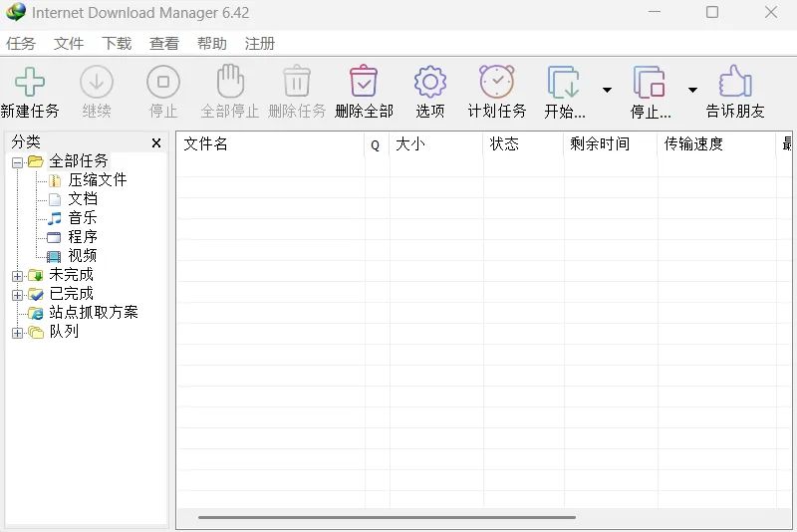
Task: Close the 分类 panel
Action: tap(156, 143)
